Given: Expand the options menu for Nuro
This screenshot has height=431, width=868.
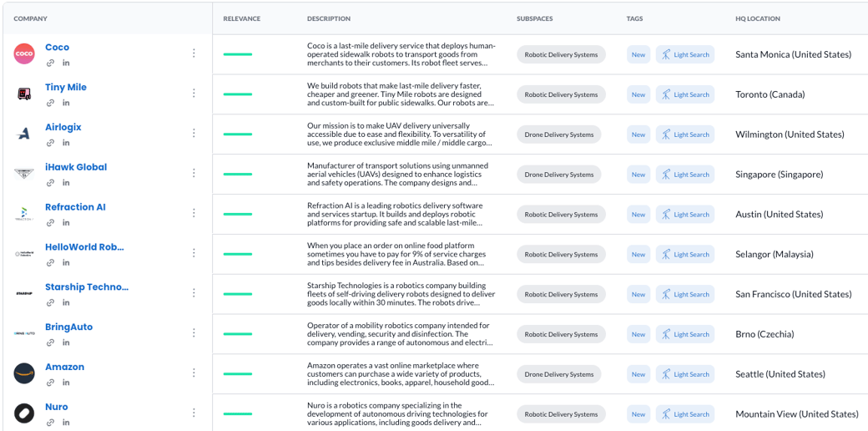Looking at the screenshot, I should 194,413.
